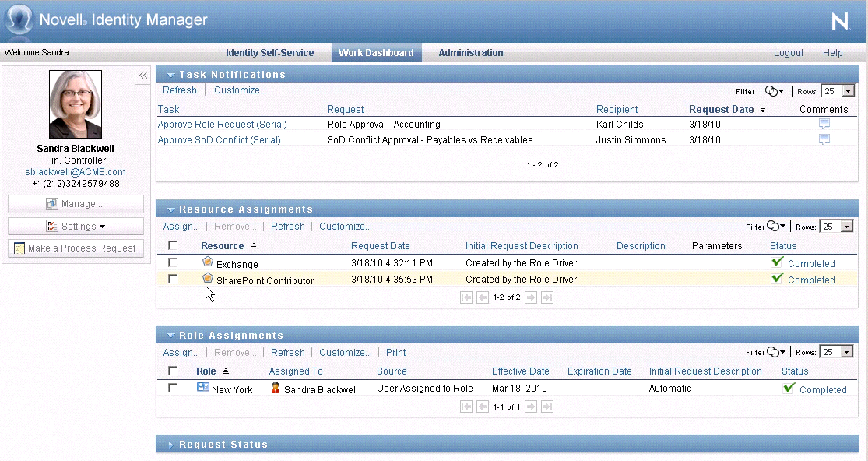Screen dimensions: 868x461
Task: Go to next page in Resource Assignments
Action: click(530, 297)
